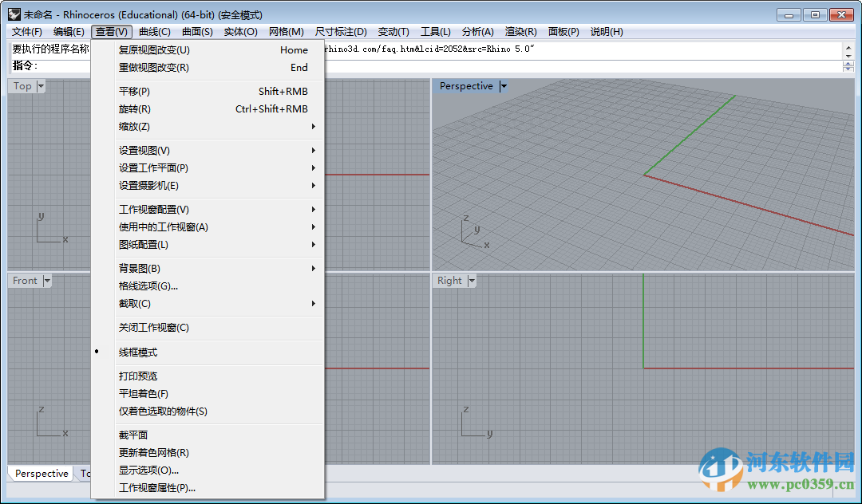Select 旋转(R) menu entry
The height and width of the screenshot is (504, 862).
tap(208, 108)
